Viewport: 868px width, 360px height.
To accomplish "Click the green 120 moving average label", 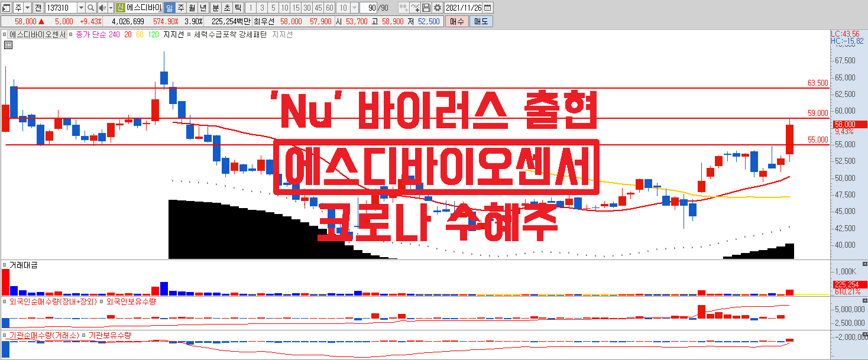I will (x=153, y=34).
